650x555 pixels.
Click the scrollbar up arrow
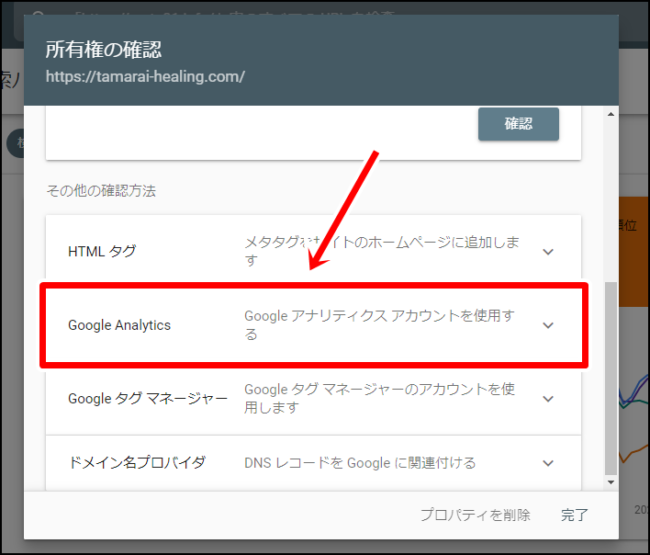pyautogui.click(x=611, y=114)
